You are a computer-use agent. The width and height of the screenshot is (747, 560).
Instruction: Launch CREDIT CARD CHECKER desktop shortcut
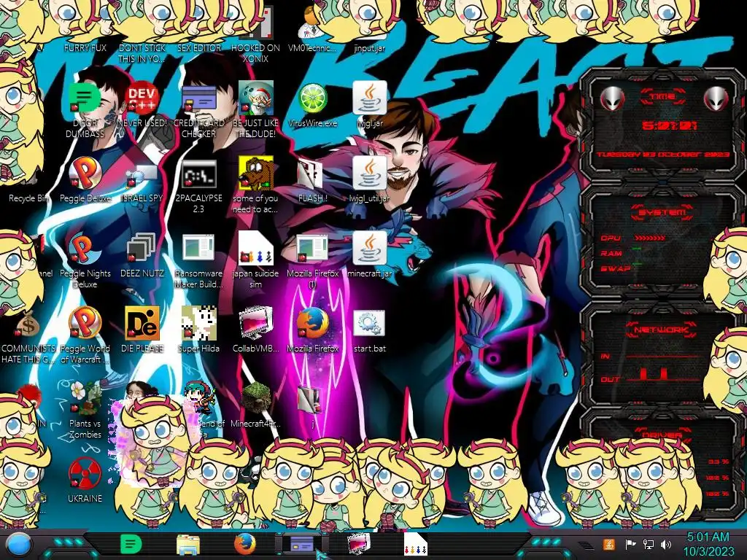click(198, 98)
